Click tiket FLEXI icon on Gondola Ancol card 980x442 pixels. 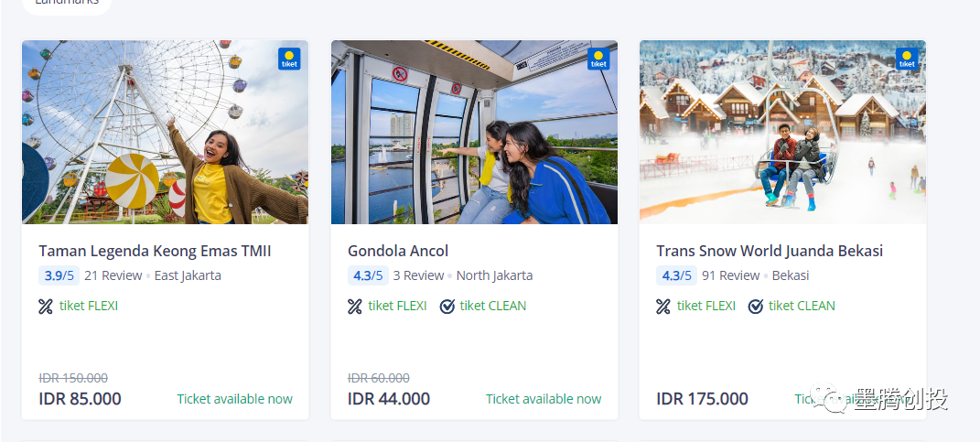click(355, 307)
